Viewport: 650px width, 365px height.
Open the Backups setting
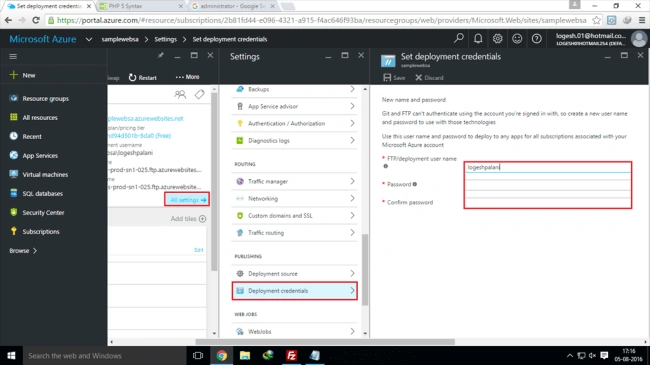point(295,89)
